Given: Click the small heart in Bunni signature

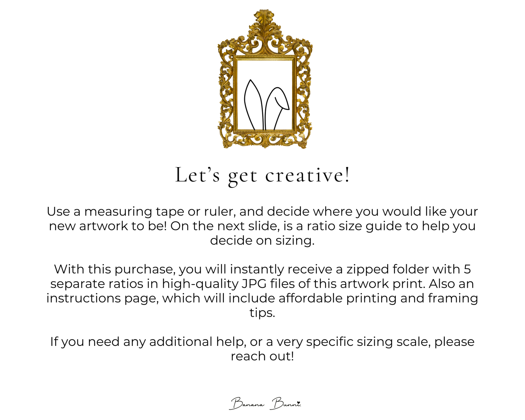Looking at the screenshot, I should pos(298,402).
